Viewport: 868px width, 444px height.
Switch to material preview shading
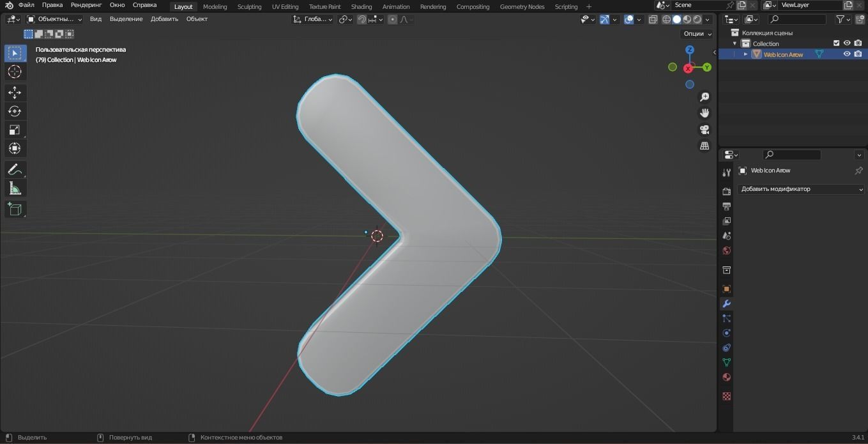click(x=687, y=19)
